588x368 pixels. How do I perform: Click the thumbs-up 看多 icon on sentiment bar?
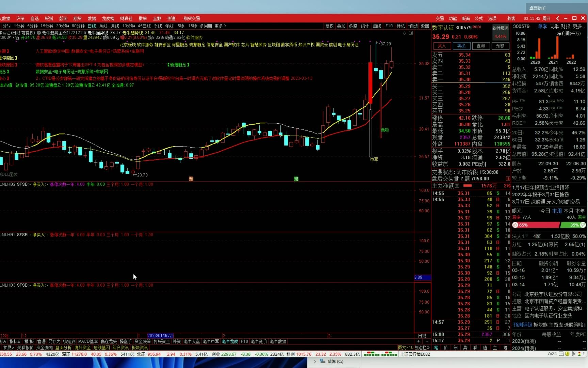515,225
